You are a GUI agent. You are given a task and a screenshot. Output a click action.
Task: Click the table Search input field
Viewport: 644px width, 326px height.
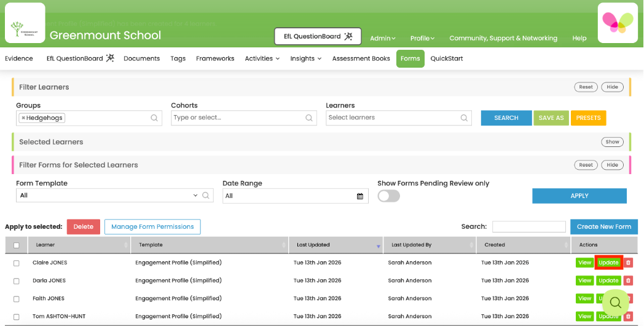point(529,226)
